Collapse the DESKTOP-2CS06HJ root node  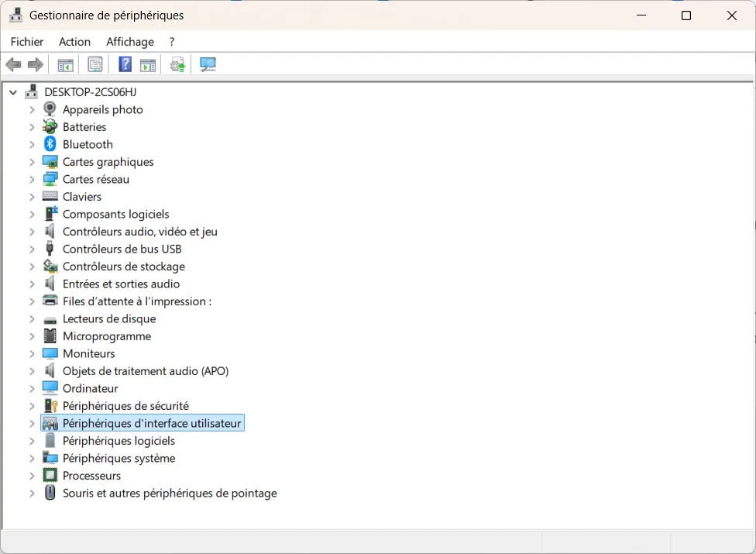point(13,91)
